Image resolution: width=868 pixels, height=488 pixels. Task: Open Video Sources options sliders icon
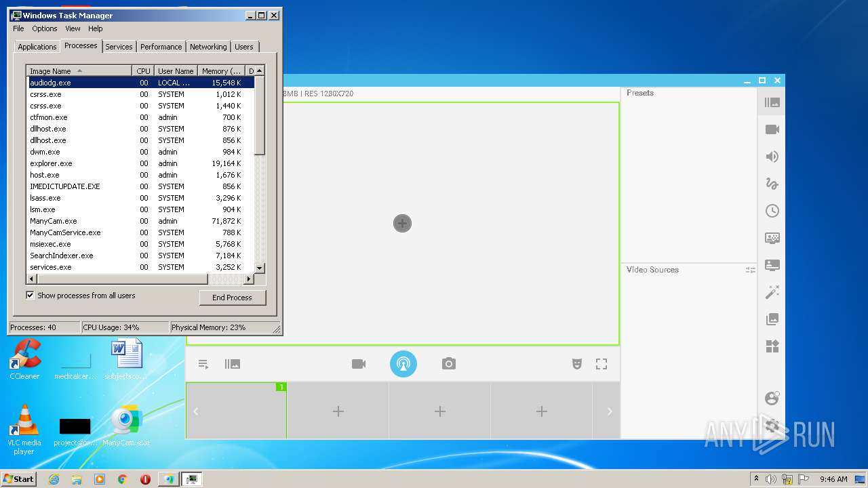point(750,270)
